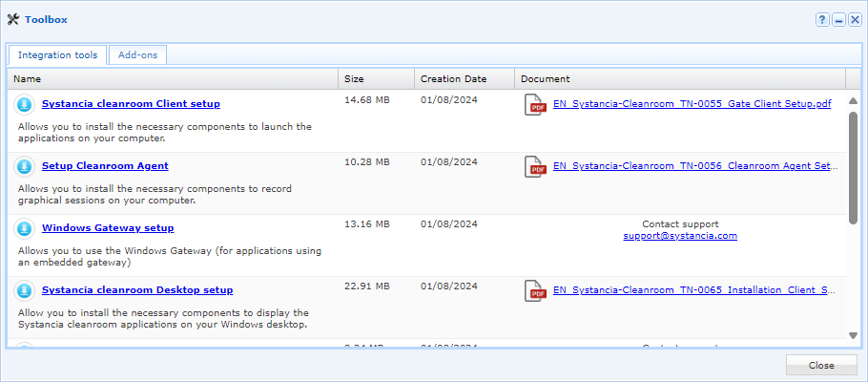868x382 pixels.
Task: Follow the Windows Gateway setup link
Action: tap(108, 227)
